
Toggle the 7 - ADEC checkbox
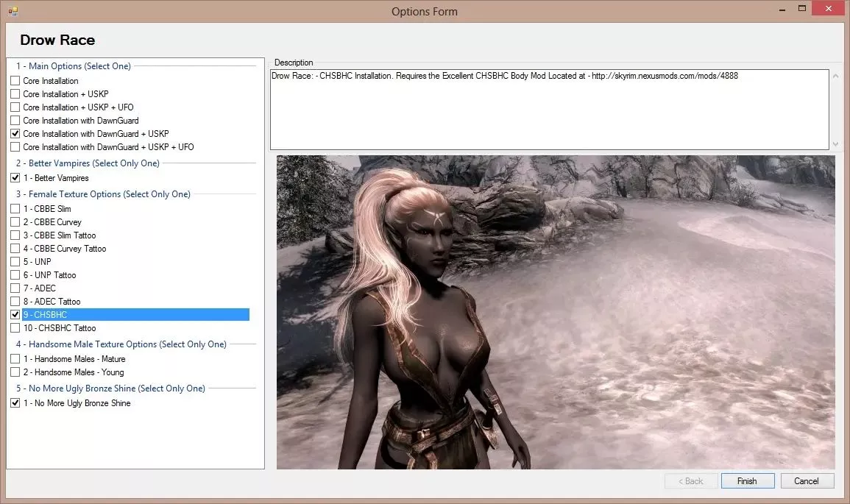tap(15, 288)
